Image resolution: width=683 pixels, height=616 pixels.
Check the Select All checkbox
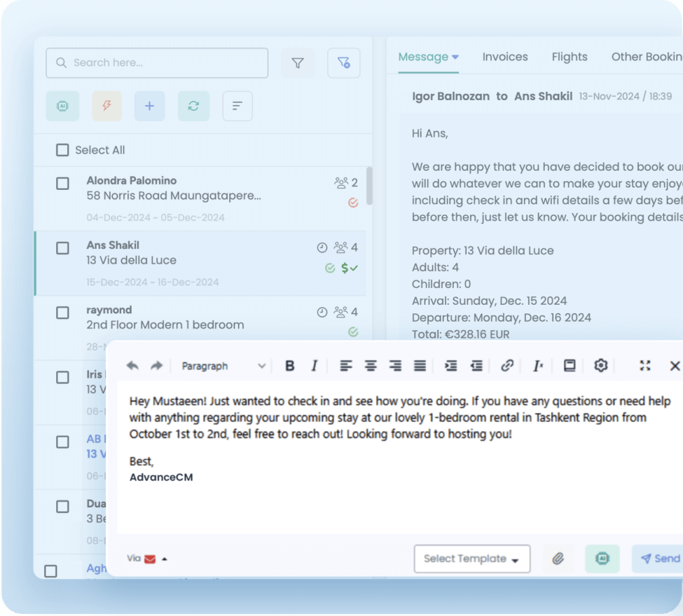pos(63,150)
